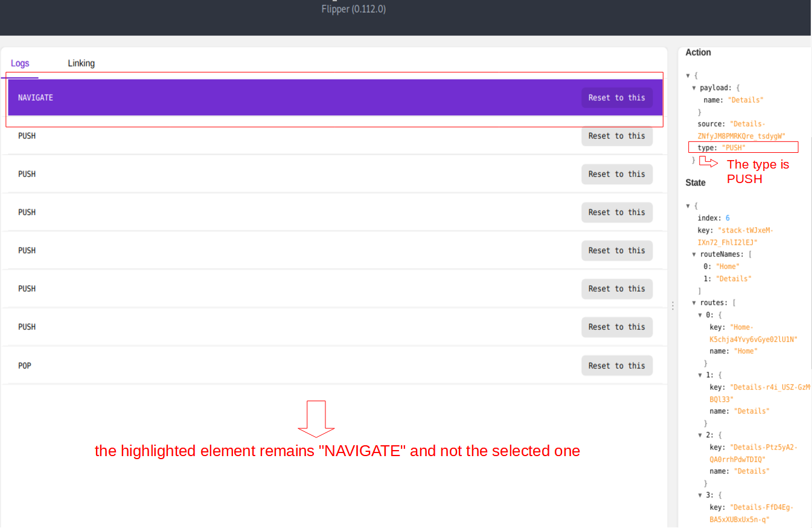
Task: Collapse route 1 in the routes list
Action: point(700,375)
